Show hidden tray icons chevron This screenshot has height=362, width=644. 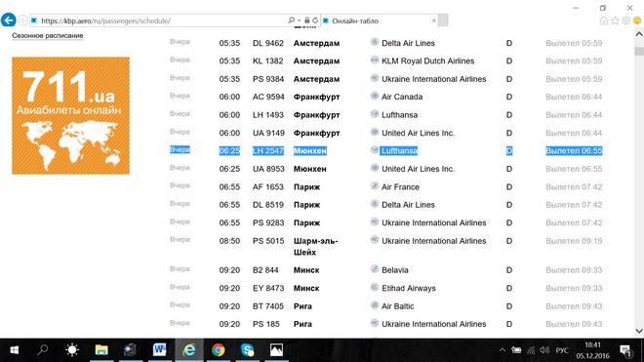pyautogui.click(x=502, y=350)
